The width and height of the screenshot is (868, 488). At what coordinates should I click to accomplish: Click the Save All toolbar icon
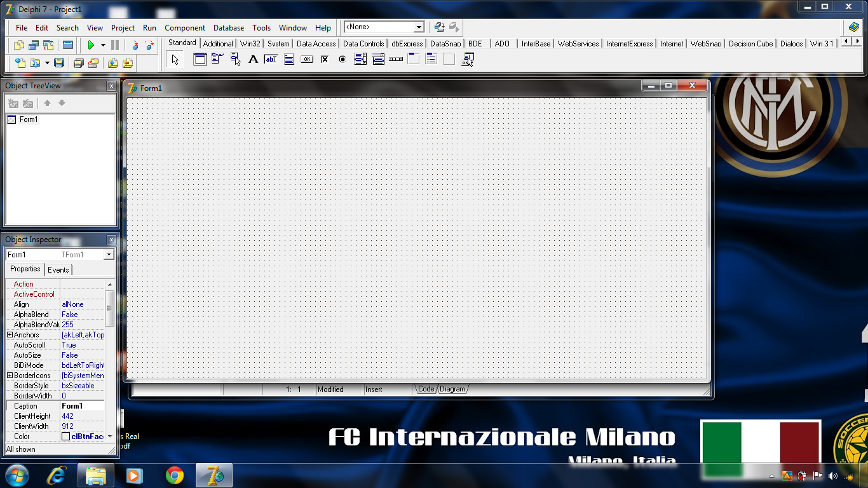coord(79,63)
